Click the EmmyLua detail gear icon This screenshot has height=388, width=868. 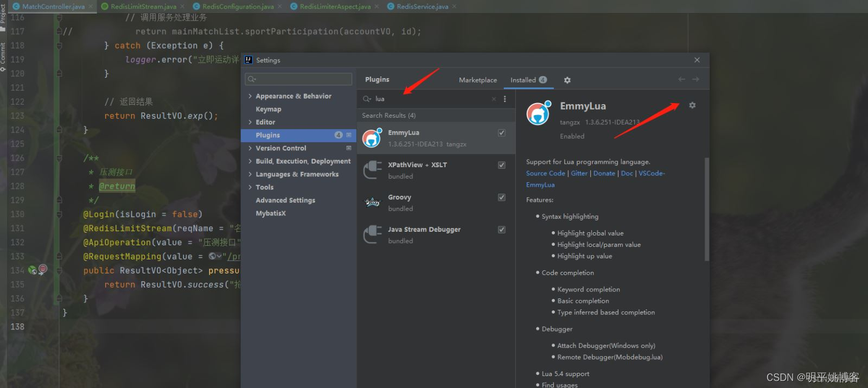point(692,105)
